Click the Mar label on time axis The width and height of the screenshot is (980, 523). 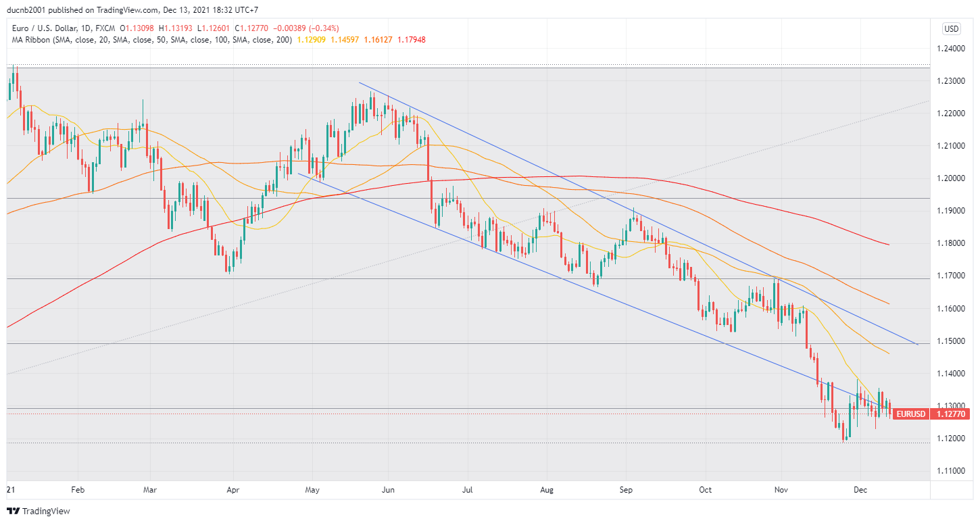click(151, 489)
